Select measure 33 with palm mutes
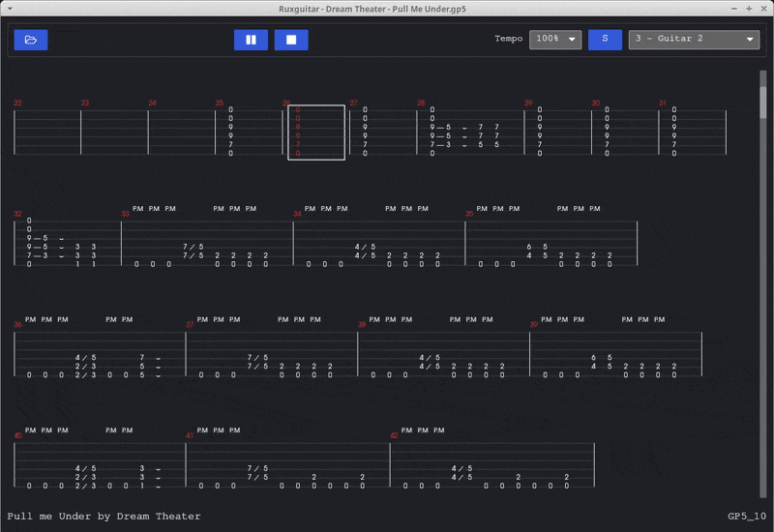774x532 pixels. 206,244
